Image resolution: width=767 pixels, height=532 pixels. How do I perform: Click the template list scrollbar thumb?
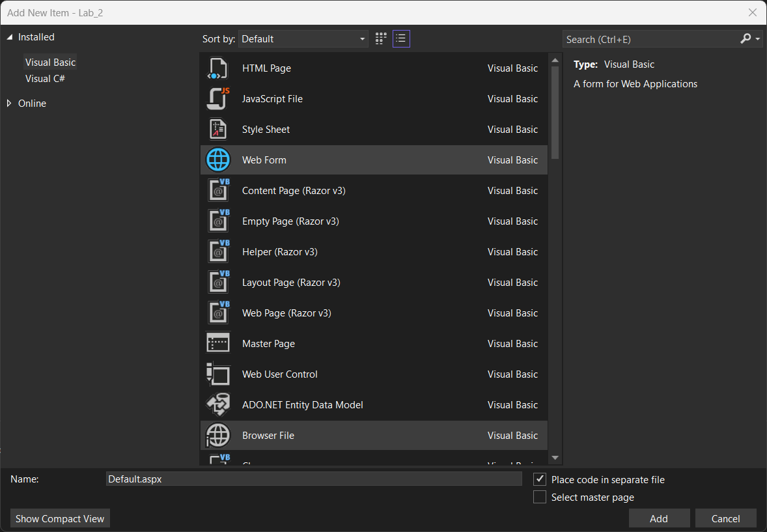(555, 113)
